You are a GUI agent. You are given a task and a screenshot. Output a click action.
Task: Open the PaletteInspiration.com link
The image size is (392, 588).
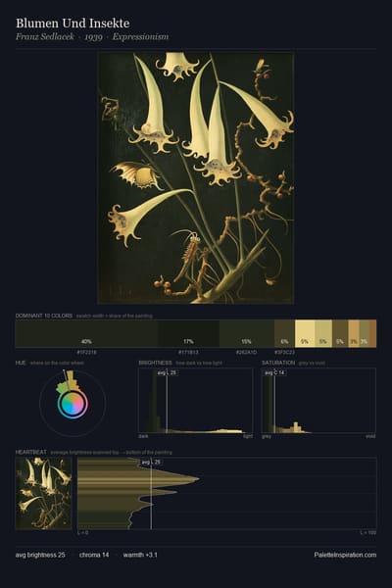point(345,555)
